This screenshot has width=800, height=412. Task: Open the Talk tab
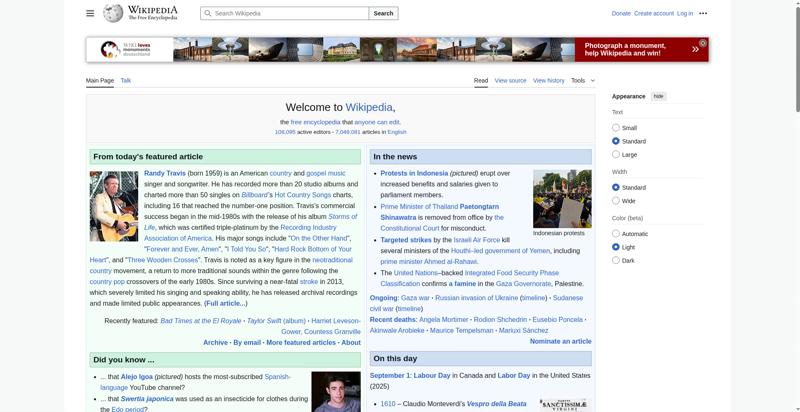[x=126, y=81]
